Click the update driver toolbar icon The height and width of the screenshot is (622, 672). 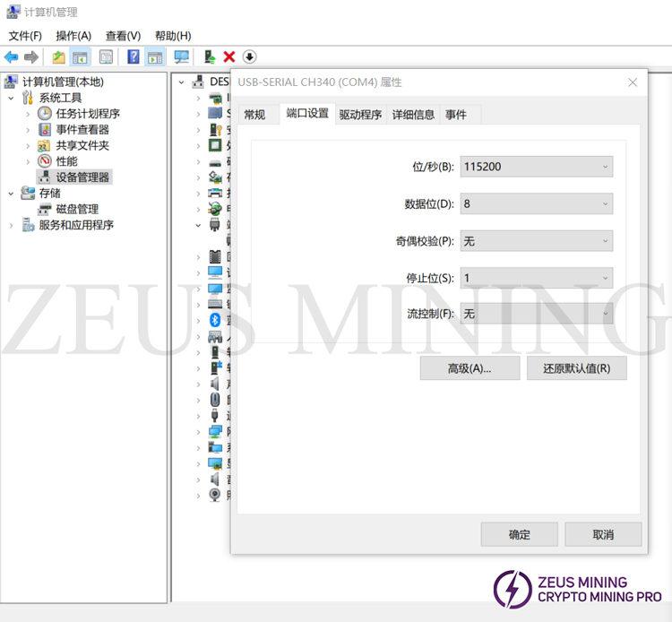[210, 57]
